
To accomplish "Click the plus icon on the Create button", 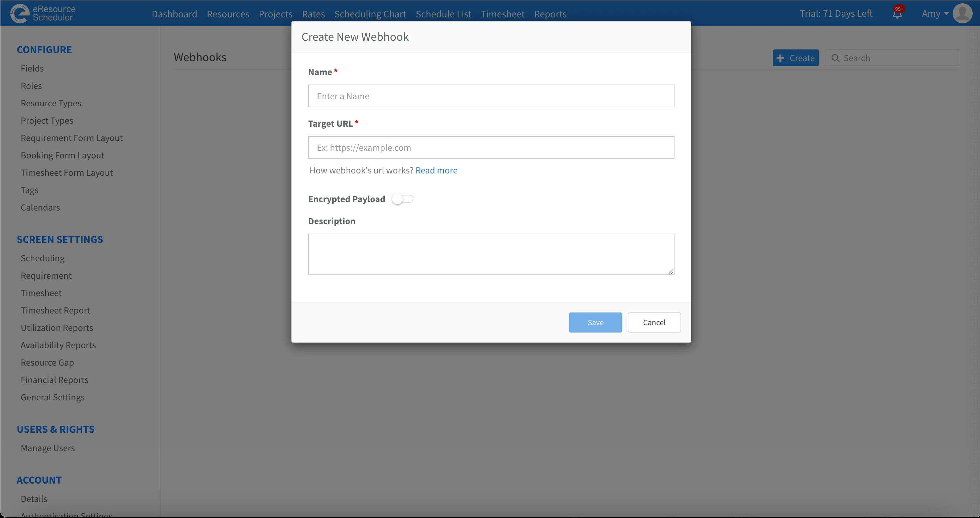I will click(x=781, y=58).
